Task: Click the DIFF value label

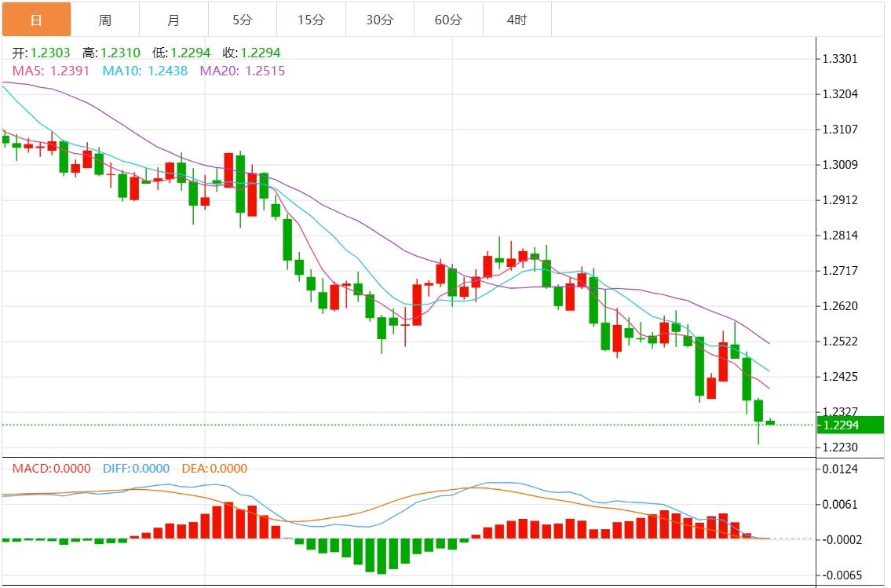Action: [136, 469]
